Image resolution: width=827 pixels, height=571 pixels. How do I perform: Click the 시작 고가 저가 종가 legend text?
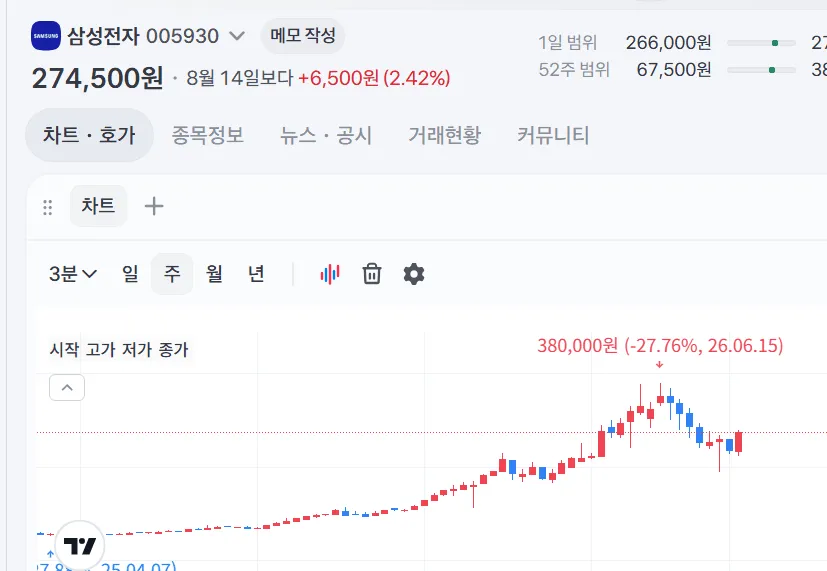[119, 349]
